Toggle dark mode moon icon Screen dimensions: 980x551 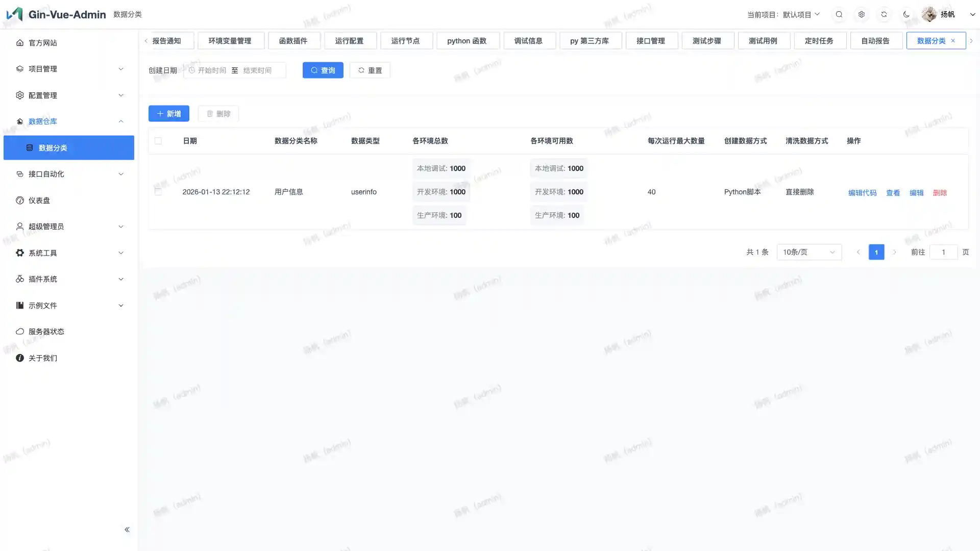click(x=906, y=14)
